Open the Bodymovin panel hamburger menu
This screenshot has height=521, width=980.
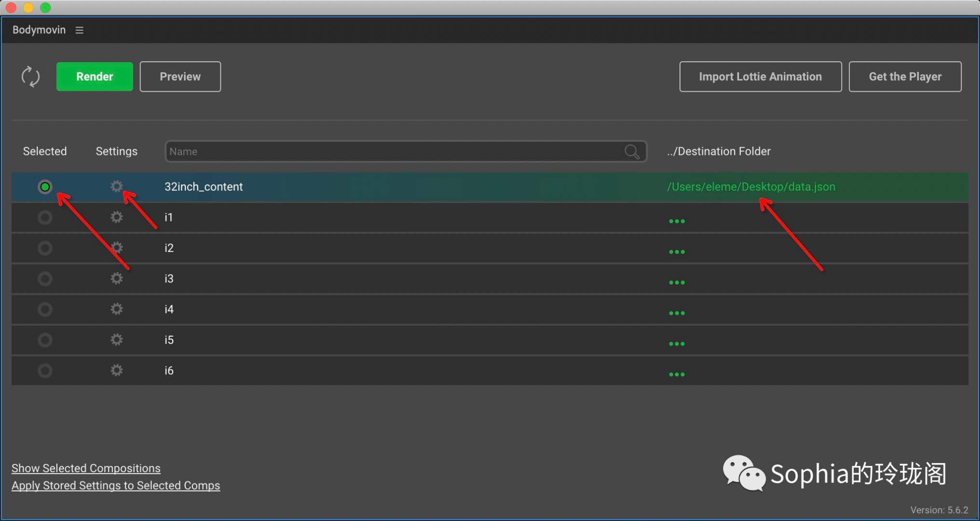tap(80, 30)
